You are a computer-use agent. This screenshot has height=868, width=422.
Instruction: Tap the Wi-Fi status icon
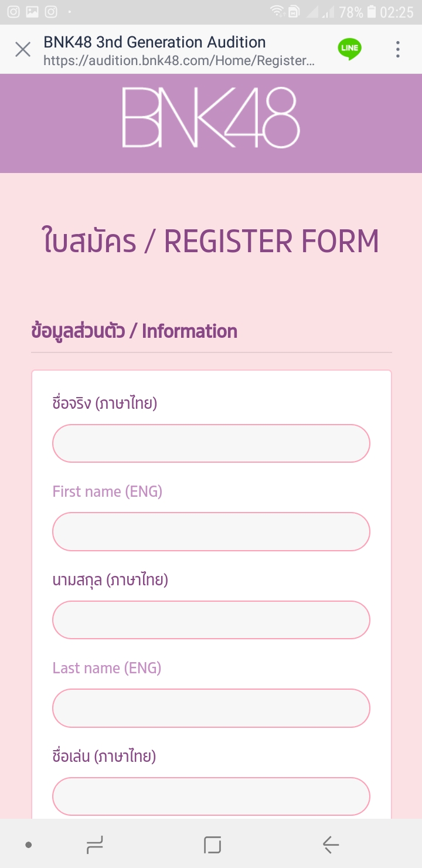tap(276, 12)
